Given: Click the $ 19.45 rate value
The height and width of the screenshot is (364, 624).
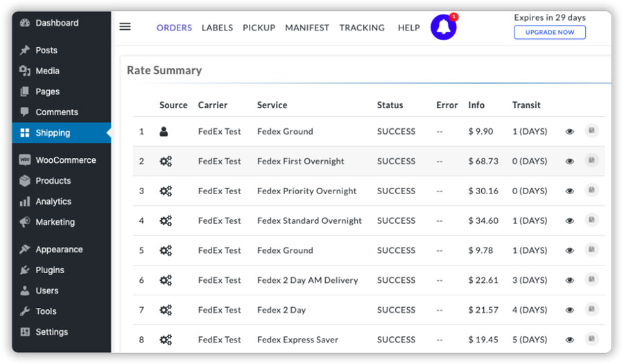Looking at the screenshot, I should [x=483, y=340].
